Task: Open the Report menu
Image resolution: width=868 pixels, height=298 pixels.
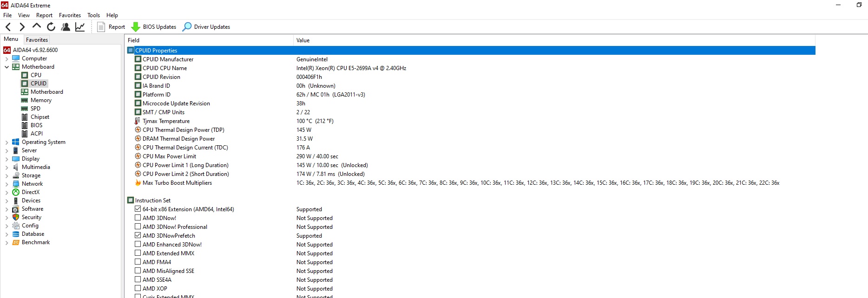Action: click(x=44, y=15)
